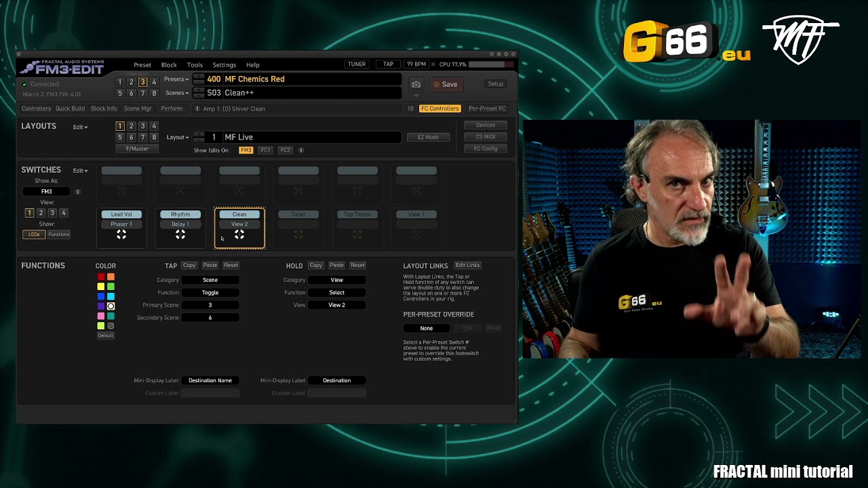Click the green Connected status icon
868x488 pixels.
(x=25, y=84)
